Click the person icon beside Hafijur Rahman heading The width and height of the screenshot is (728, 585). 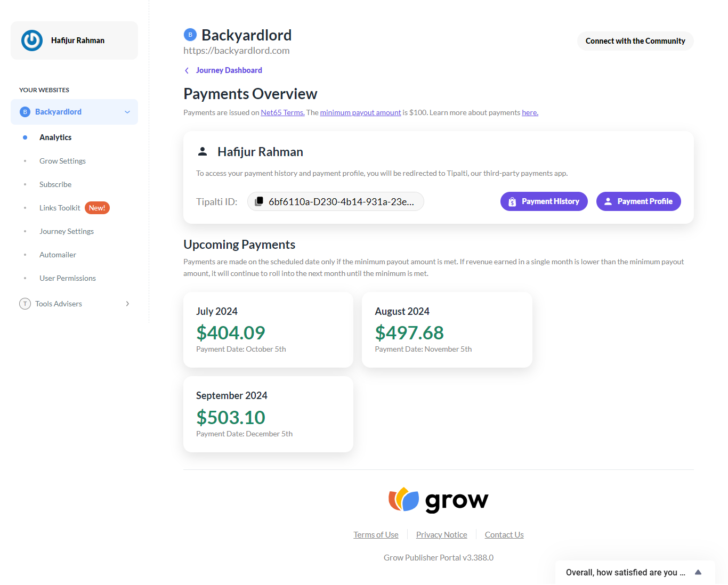(x=203, y=152)
